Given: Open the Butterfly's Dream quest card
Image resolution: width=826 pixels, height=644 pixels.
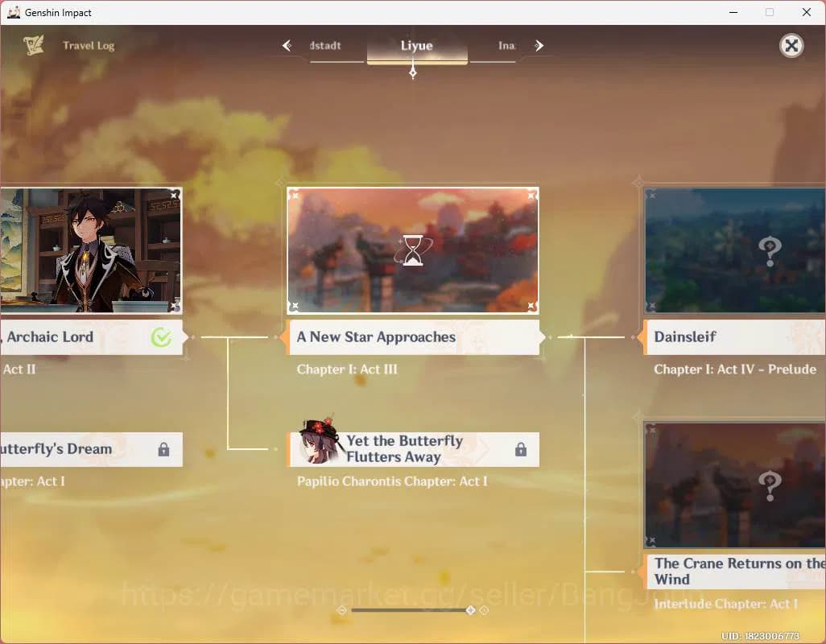Looking at the screenshot, I should pyautogui.click(x=91, y=449).
